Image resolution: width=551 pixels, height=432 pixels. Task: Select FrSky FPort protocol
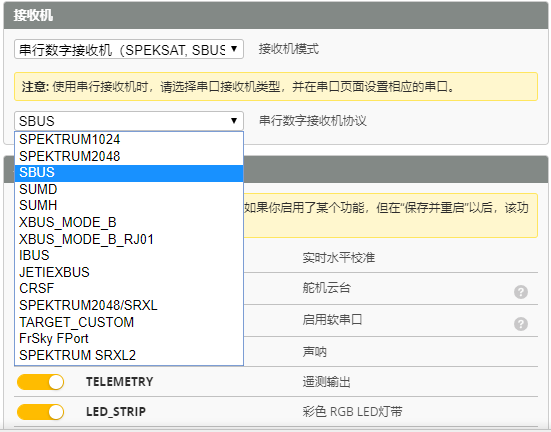point(129,338)
